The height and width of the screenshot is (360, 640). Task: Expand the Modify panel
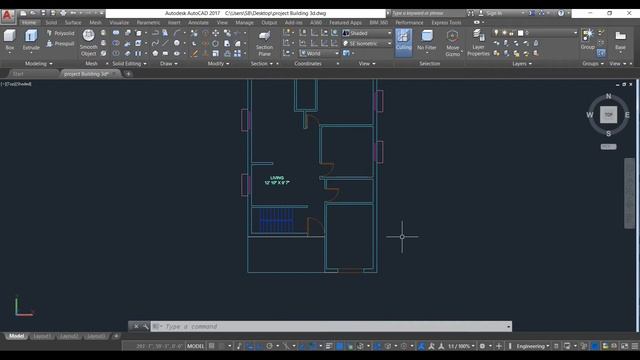tap(218, 64)
